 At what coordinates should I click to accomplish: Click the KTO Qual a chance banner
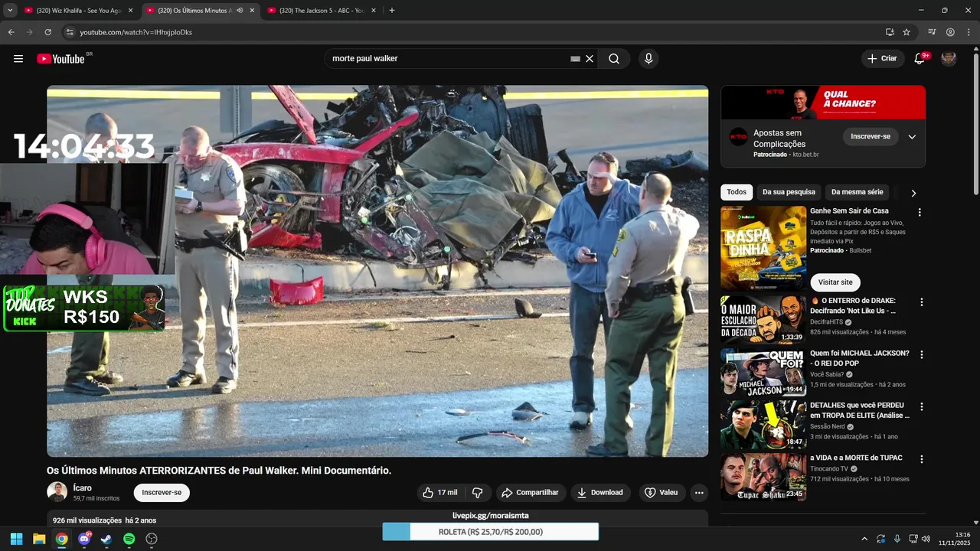823,102
